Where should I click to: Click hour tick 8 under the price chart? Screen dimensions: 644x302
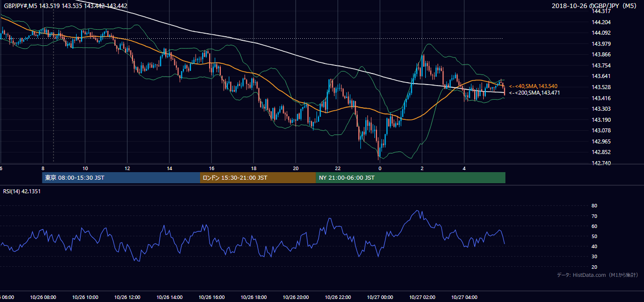click(x=43, y=168)
